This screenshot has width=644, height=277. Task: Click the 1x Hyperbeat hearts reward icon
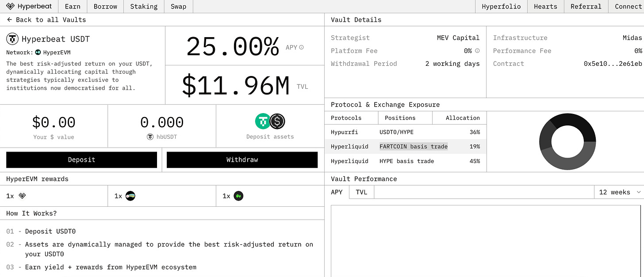[x=23, y=196]
